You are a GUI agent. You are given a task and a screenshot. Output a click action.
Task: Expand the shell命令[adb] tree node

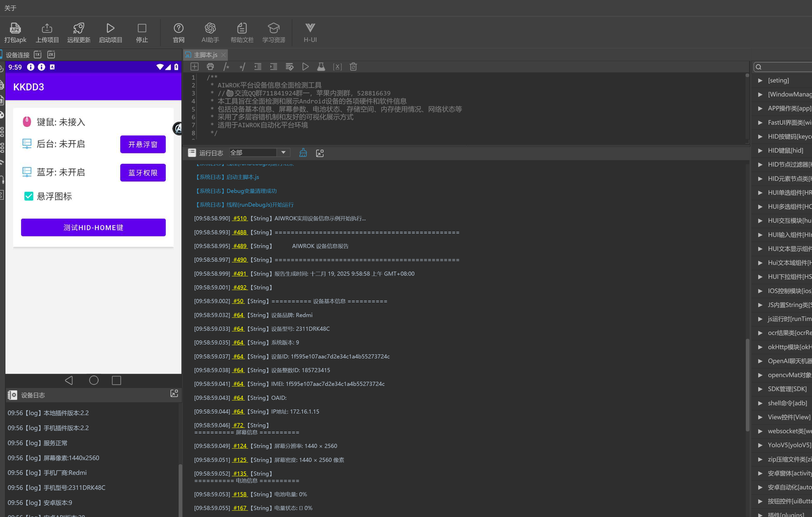[760, 403]
